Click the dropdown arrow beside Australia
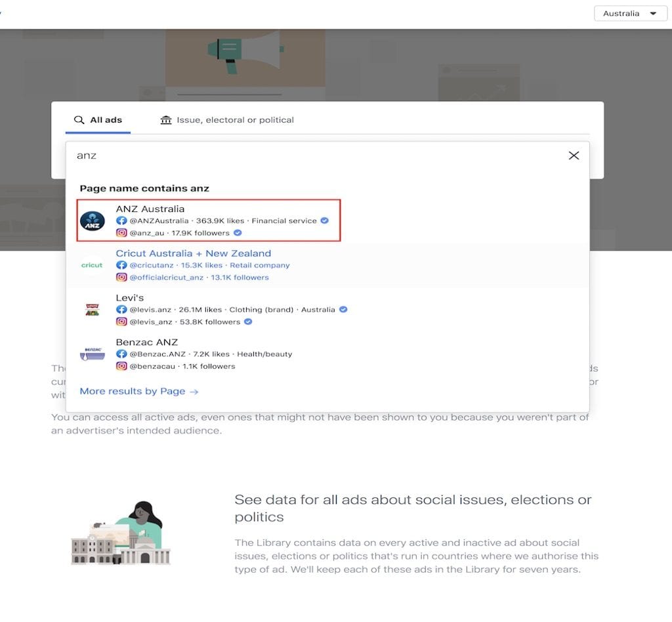672x622 pixels. click(x=654, y=13)
